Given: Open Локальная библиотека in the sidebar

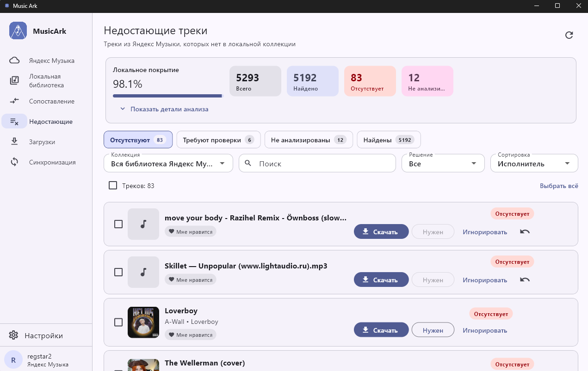Looking at the screenshot, I should click(x=46, y=81).
